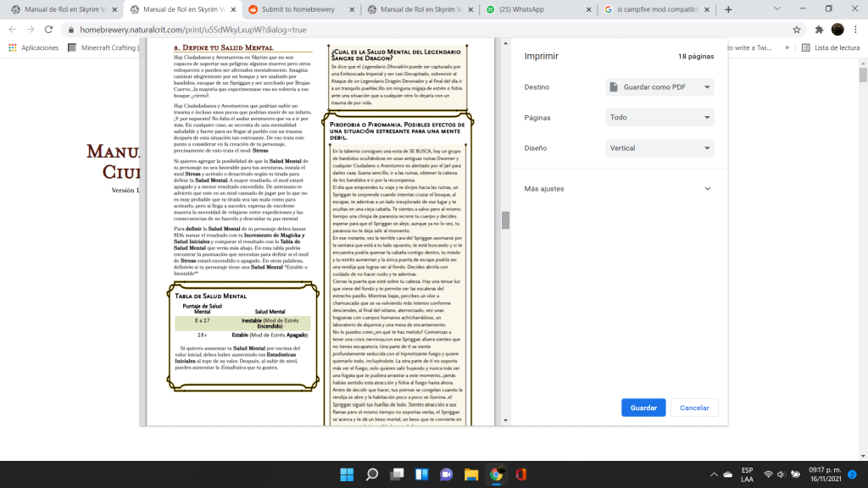Image resolution: width=868 pixels, height=488 pixels.
Task: Go forward to next page
Action: (x=31, y=30)
